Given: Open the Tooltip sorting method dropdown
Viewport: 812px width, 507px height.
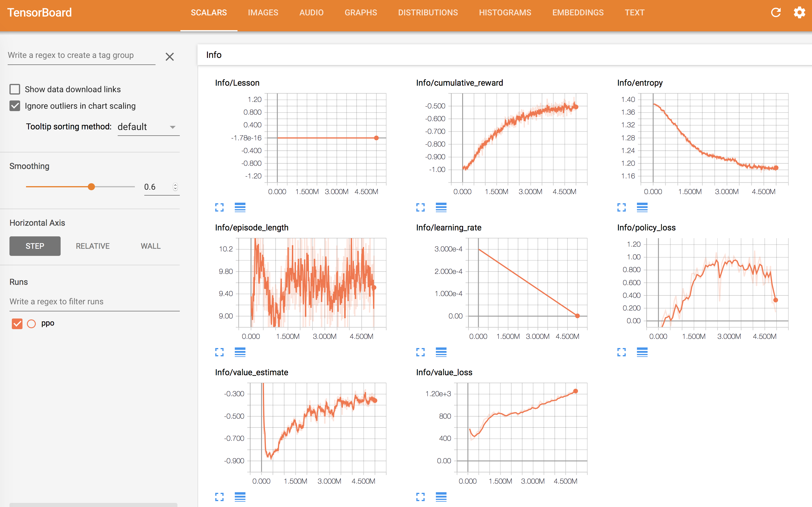Looking at the screenshot, I should tap(148, 127).
